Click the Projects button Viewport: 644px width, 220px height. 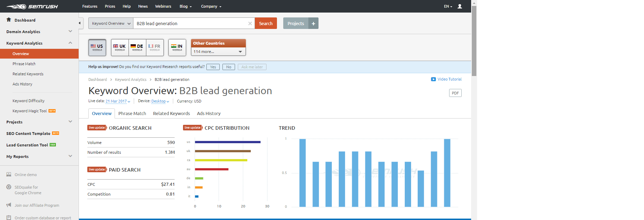pos(296,23)
